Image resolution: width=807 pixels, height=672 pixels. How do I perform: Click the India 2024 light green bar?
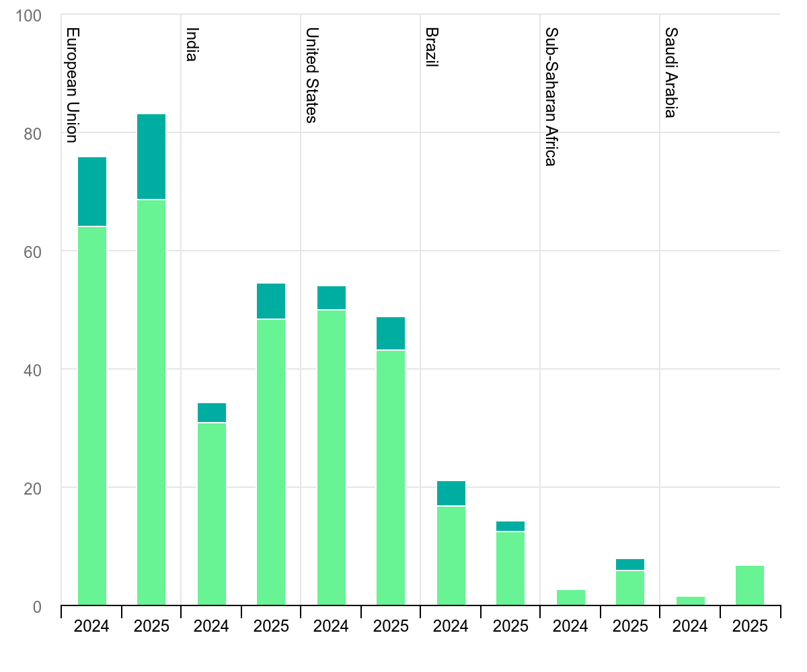[x=212, y=514]
